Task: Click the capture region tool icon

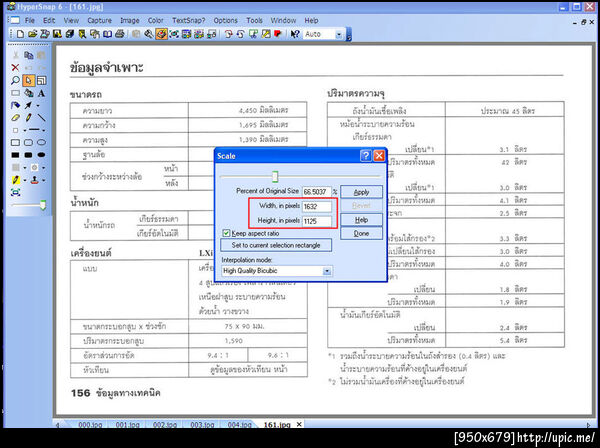Action: click(x=15, y=192)
